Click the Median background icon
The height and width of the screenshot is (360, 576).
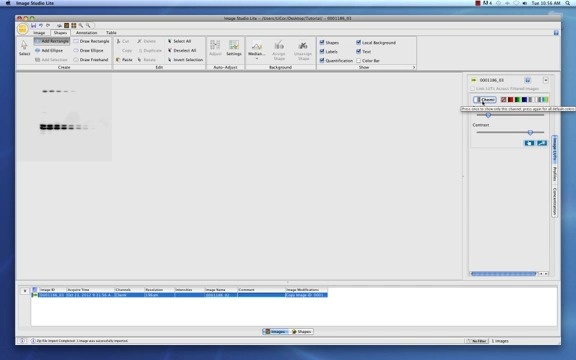click(x=256, y=48)
